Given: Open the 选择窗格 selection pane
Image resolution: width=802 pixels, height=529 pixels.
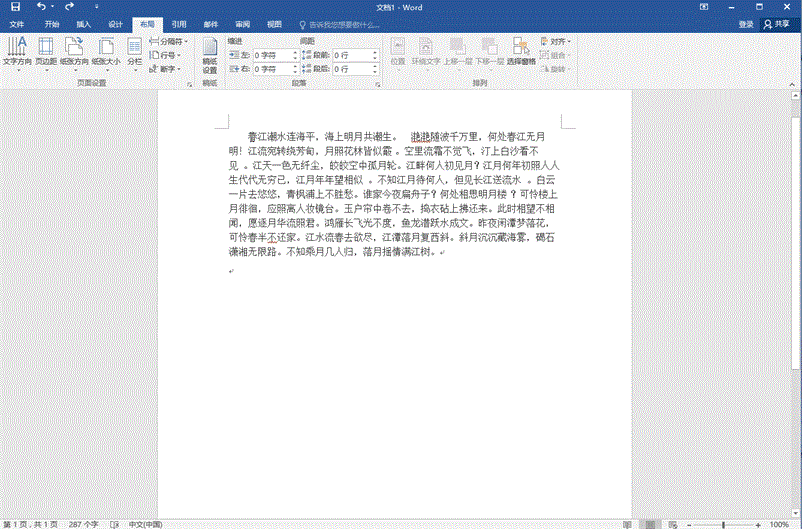Looking at the screenshot, I should click(521, 51).
